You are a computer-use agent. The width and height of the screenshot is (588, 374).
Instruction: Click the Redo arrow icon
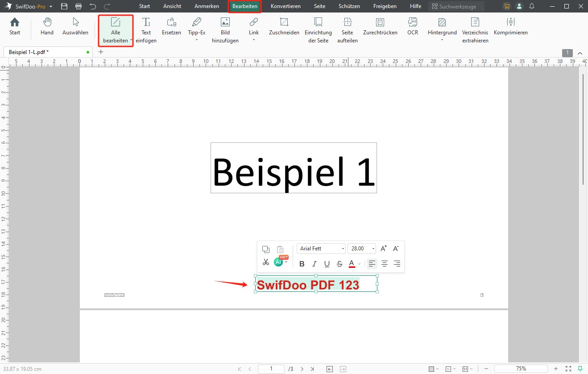[x=107, y=6]
